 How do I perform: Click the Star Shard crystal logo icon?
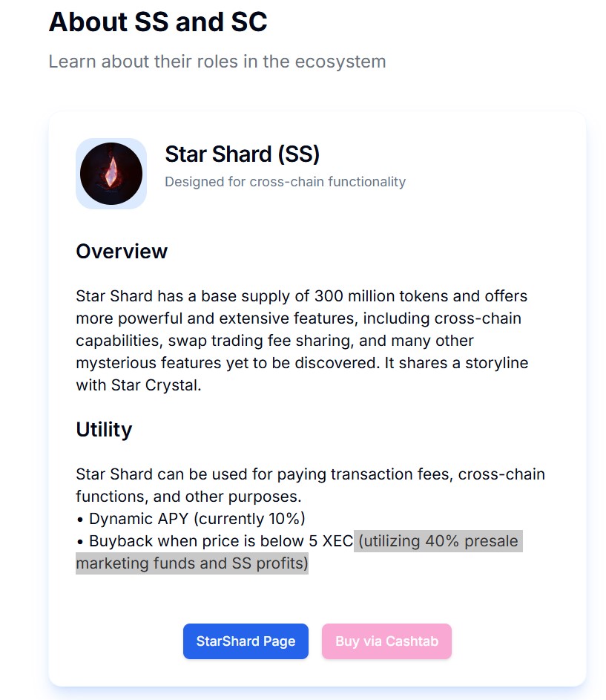(111, 174)
